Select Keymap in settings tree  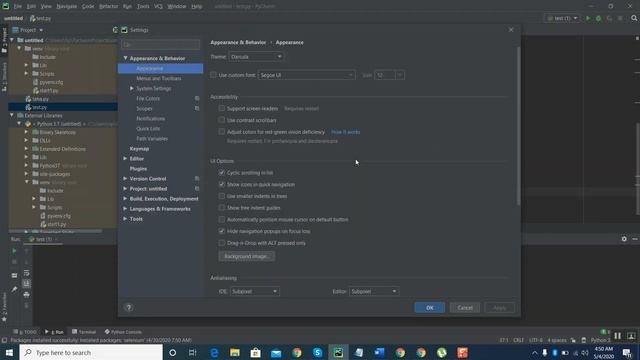(x=139, y=149)
